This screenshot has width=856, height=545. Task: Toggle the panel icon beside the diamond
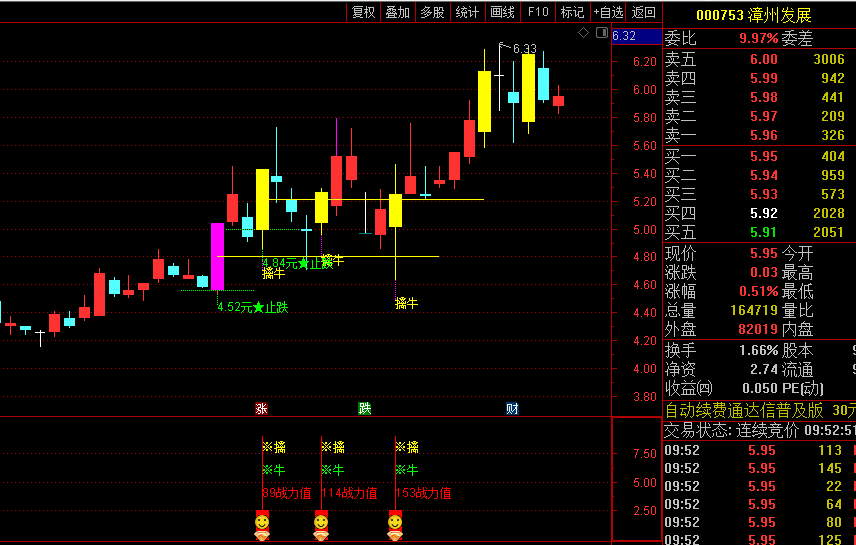602,33
